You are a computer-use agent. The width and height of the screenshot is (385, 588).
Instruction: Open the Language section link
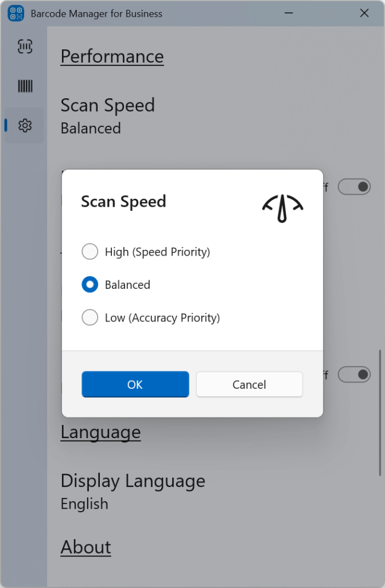[100, 432]
